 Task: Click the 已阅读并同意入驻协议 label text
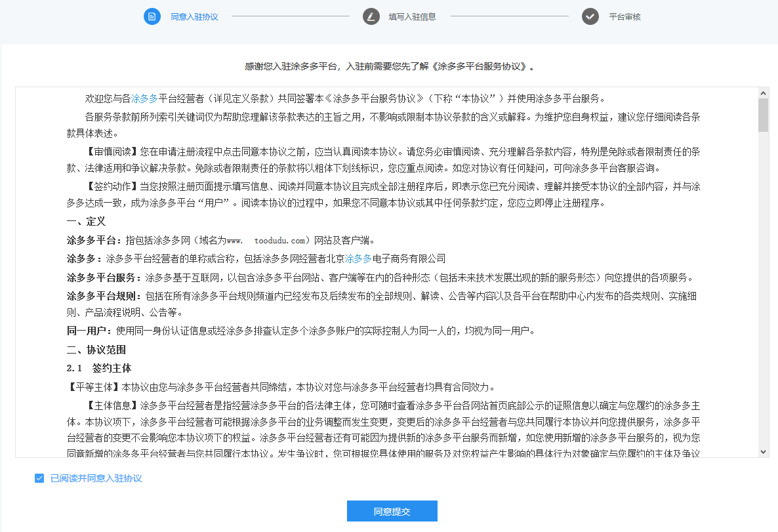(96, 478)
